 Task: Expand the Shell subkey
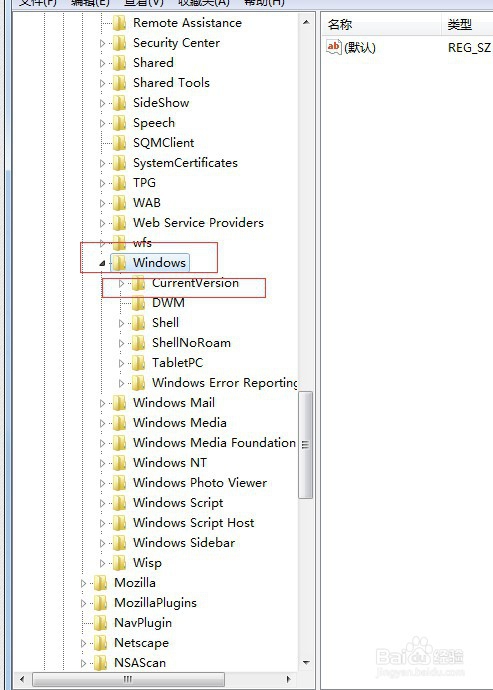click(121, 323)
